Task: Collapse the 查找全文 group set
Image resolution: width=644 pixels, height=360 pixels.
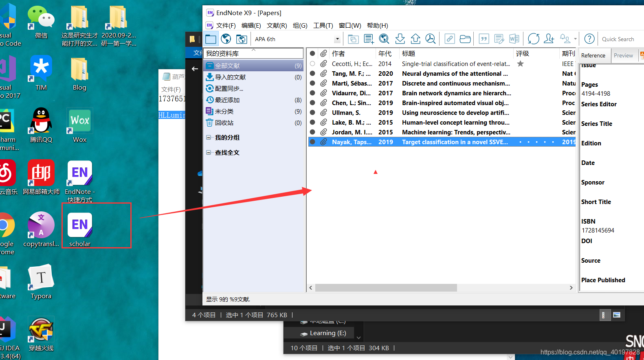Action: point(209,152)
